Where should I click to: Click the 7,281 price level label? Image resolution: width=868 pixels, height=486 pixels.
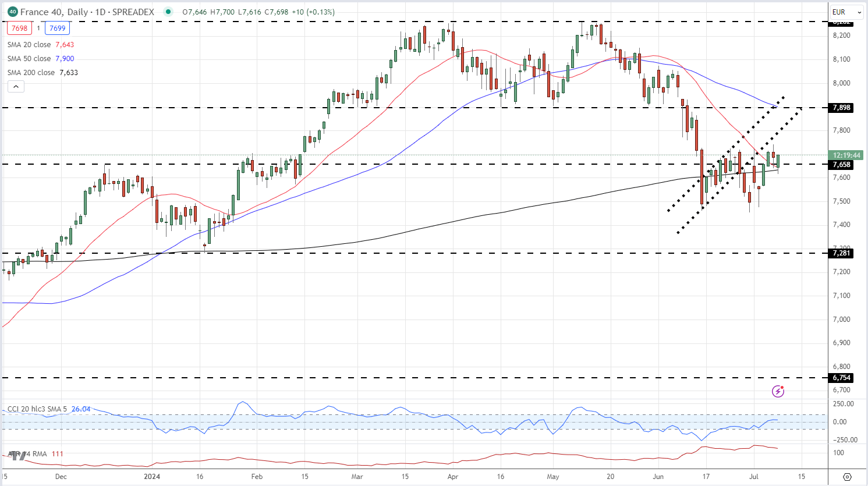click(x=842, y=253)
